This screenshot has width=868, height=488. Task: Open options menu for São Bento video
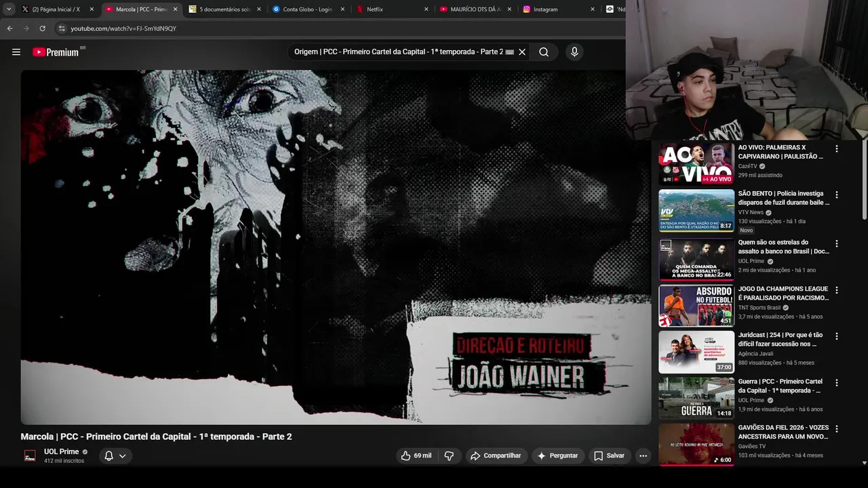click(836, 195)
